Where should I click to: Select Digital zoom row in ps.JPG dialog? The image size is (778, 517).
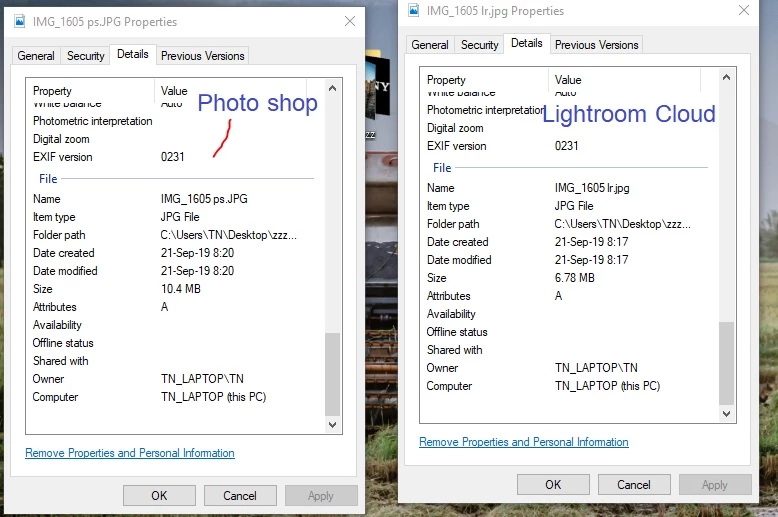click(176, 139)
